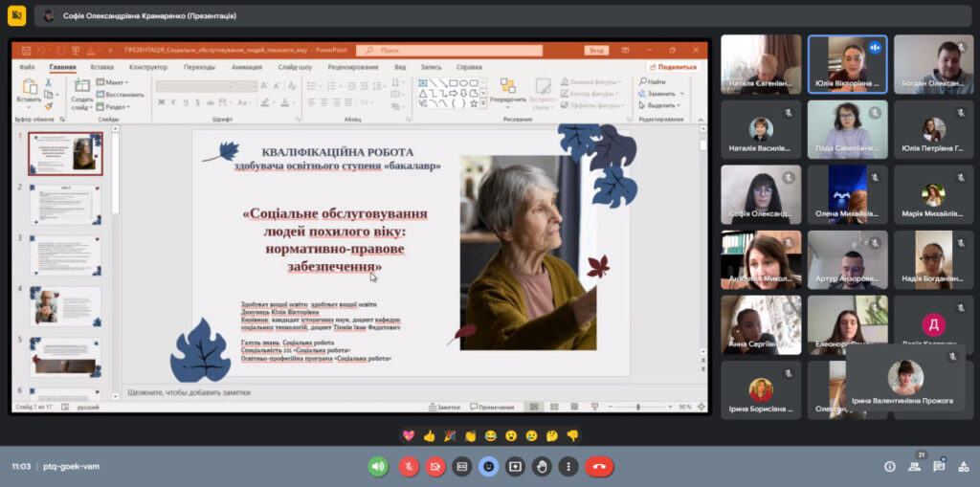The height and width of the screenshot is (487, 980).
Task: Raise hand in the meeting
Action: [542, 466]
